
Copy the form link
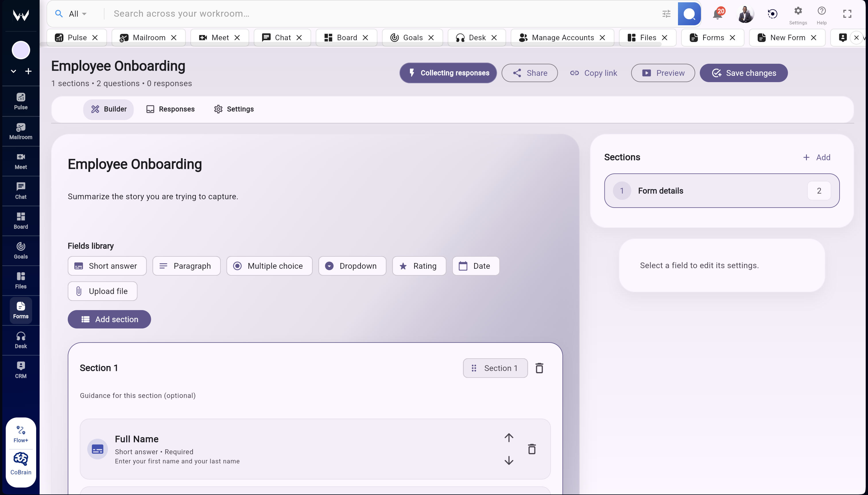pyautogui.click(x=593, y=73)
